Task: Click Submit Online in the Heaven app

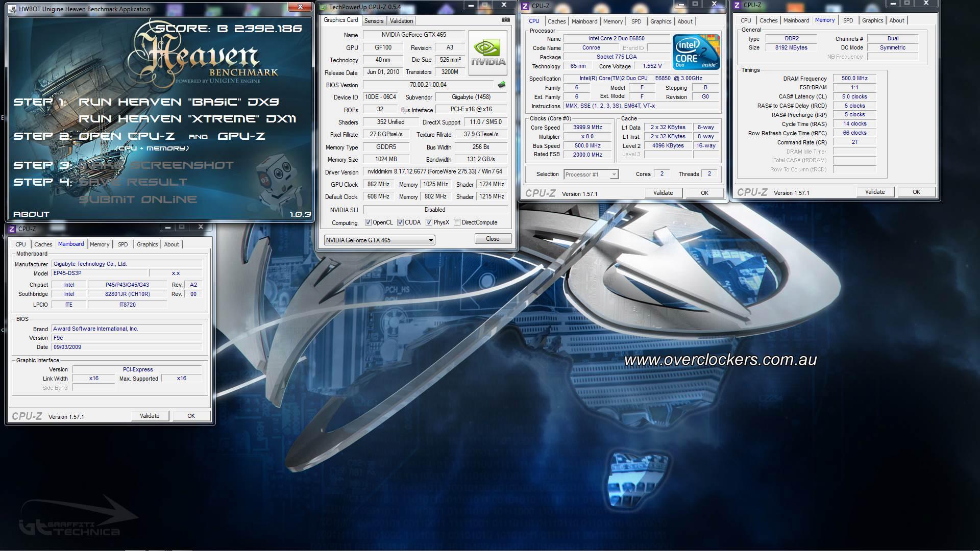Action: click(138, 199)
